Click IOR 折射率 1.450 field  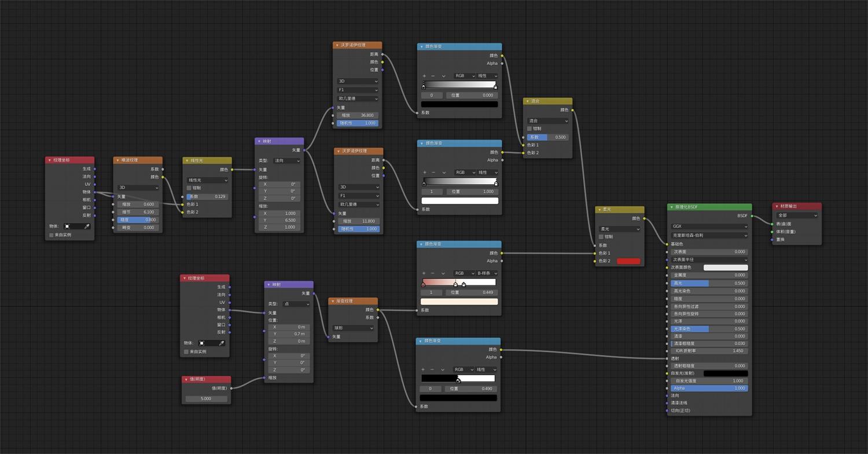[x=709, y=351]
